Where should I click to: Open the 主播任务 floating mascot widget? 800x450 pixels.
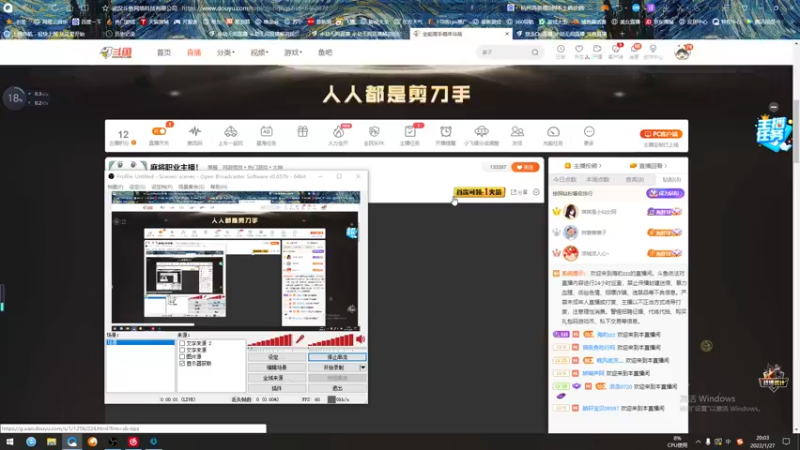click(772, 133)
